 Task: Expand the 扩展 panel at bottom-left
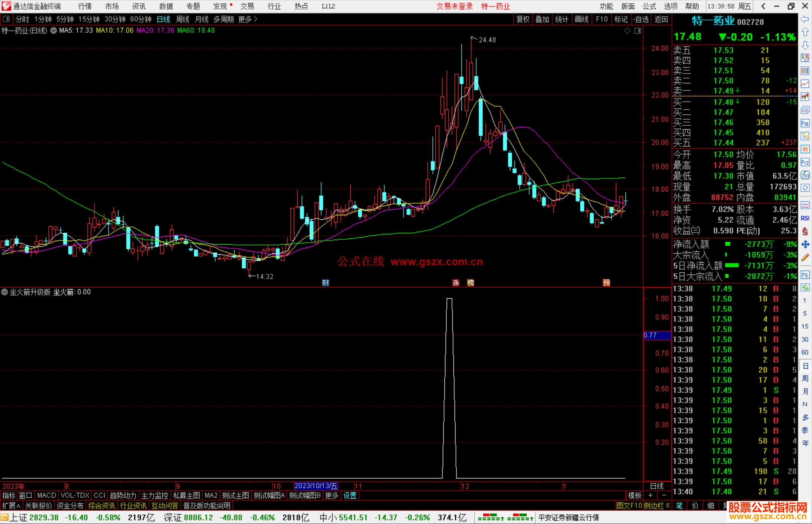[x=11, y=506]
